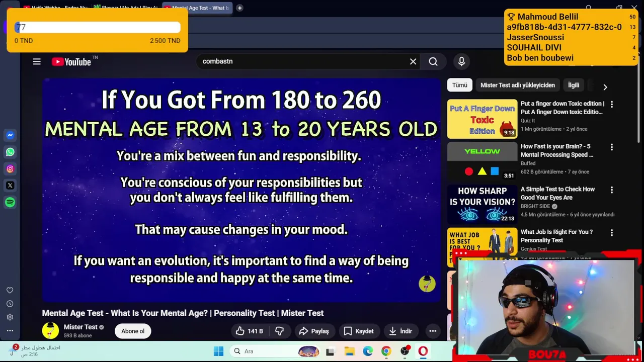Open the Mister Test channel name link
This screenshot has height=362, width=644.
click(x=80, y=327)
